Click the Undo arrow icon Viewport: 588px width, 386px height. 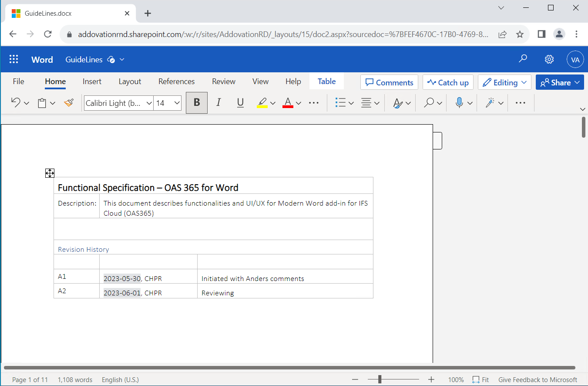pyautogui.click(x=16, y=103)
